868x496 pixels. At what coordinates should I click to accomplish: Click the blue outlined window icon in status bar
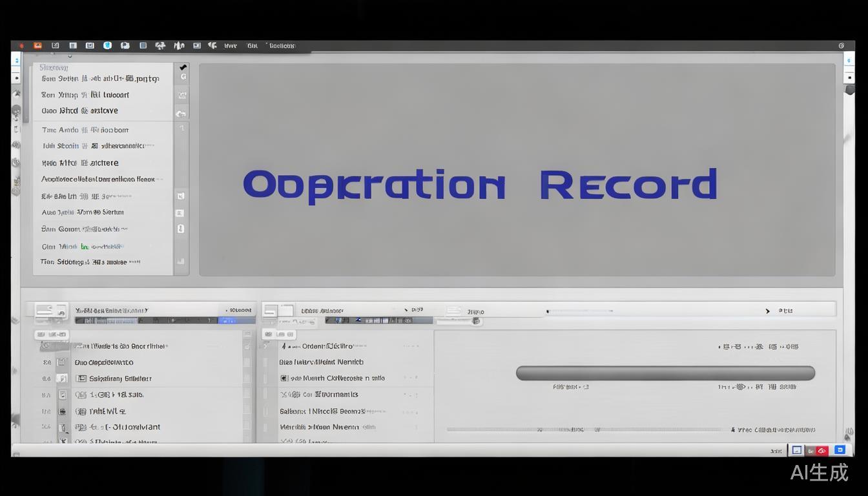(797, 450)
